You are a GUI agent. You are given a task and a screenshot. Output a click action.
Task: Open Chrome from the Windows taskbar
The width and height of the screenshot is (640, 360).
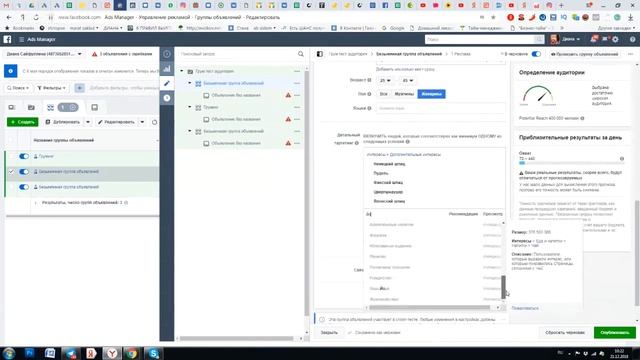click(x=132, y=353)
